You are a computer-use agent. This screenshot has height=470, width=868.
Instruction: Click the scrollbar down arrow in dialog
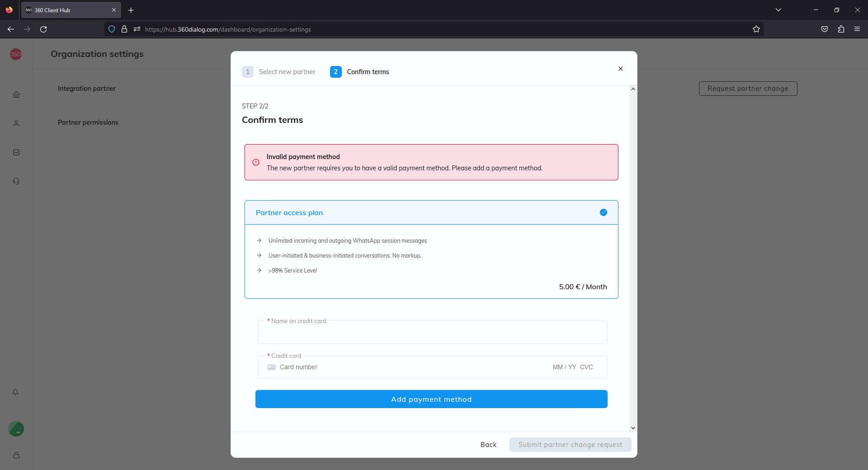click(633, 428)
